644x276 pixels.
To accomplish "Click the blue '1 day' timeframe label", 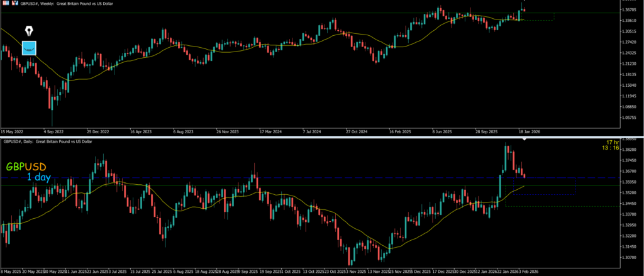I will point(39,178).
